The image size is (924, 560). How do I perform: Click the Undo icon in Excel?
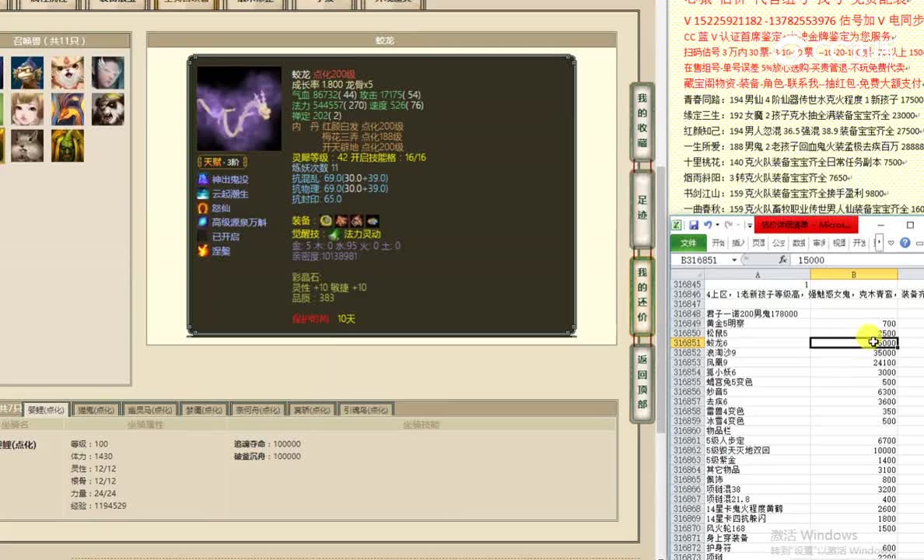709,224
